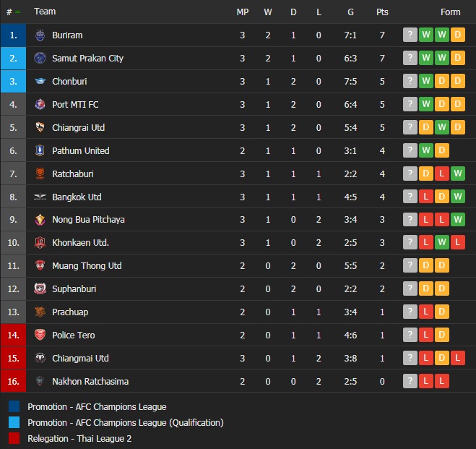Click the Chonburi club logo

[x=40, y=82]
